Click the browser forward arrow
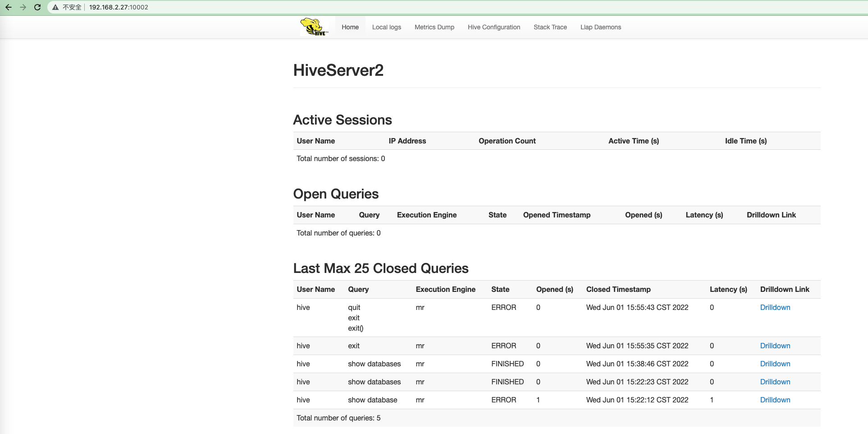The width and height of the screenshot is (868, 434). [23, 7]
